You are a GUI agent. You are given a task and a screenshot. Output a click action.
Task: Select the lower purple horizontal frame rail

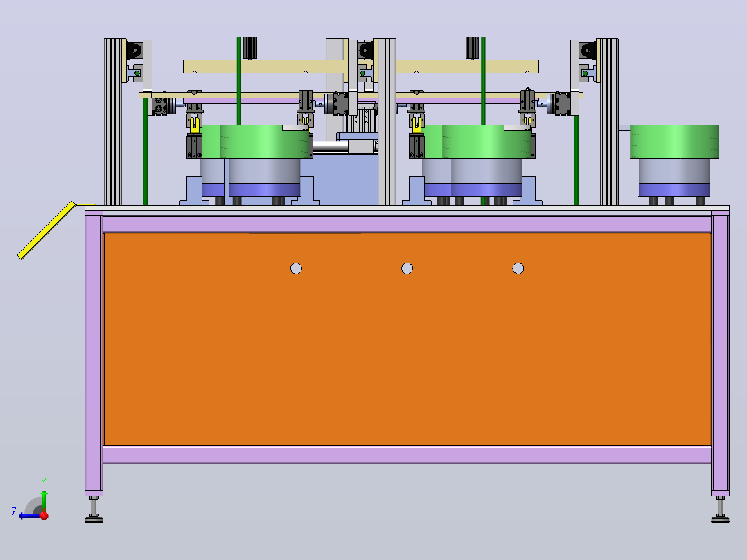407,455
